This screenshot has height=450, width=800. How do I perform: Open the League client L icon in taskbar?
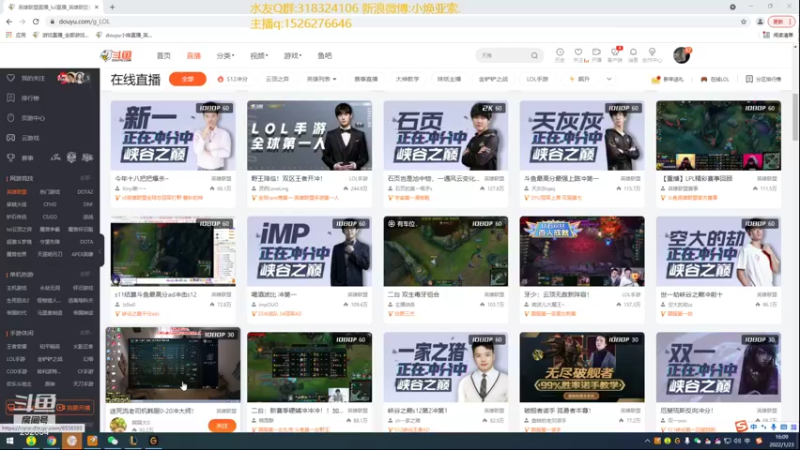point(133,441)
